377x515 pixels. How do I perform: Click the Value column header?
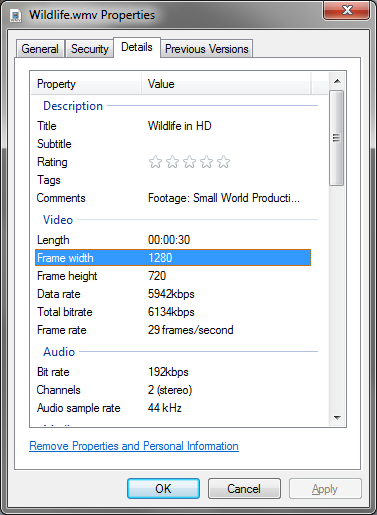tap(226, 84)
